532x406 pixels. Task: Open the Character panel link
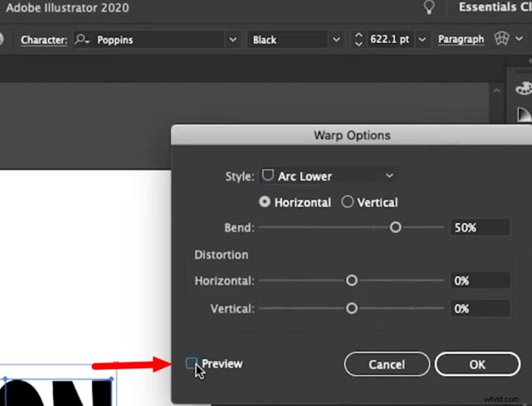click(44, 39)
